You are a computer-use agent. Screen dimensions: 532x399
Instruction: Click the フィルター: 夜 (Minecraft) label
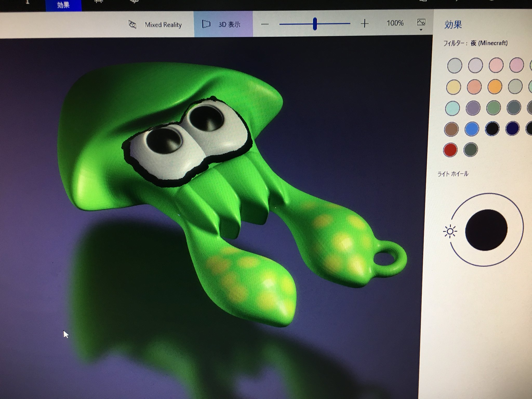click(x=475, y=43)
